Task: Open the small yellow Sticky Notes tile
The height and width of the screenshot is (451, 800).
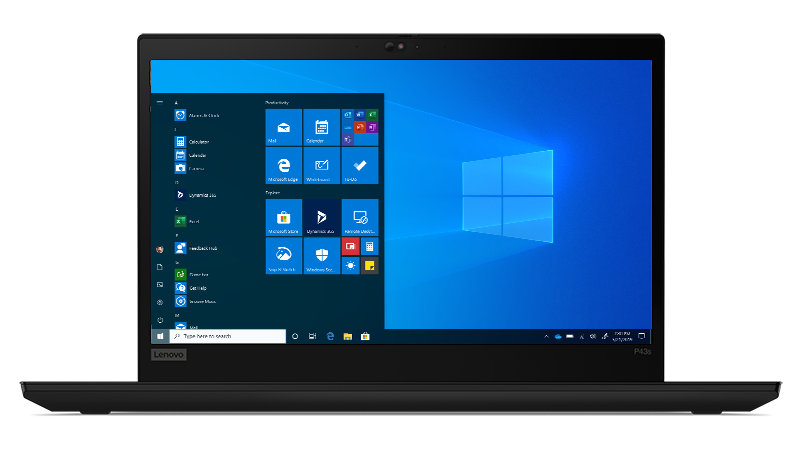Action: click(x=369, y=265)
